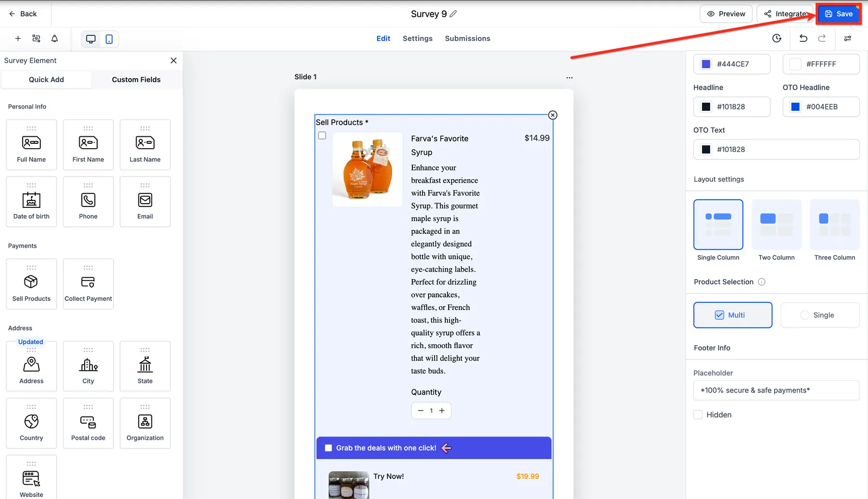Check the Farva's Favorite Syrup product checkbox
The width and height of the screenshot is (868, 499).
click(x=322, y=135)
